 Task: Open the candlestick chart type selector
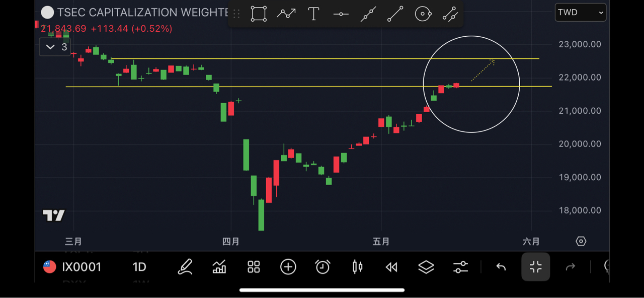tap(357, 267)
